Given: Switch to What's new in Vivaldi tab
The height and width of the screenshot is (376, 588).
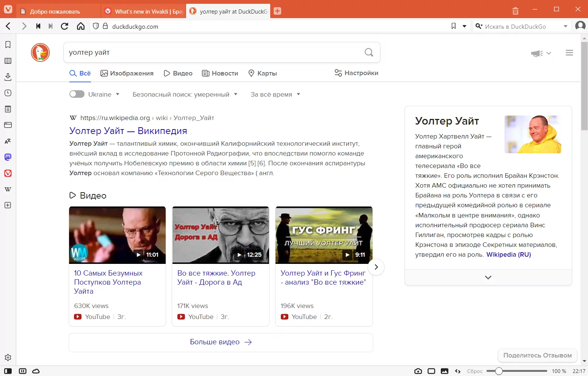Looking at the screenshot, I should [x=143, y=11].
